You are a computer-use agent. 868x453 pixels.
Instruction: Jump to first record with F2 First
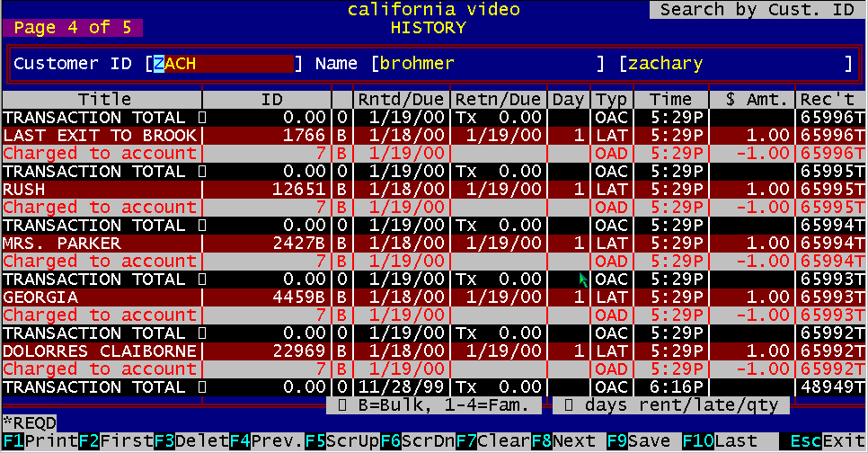coord(101,442)
